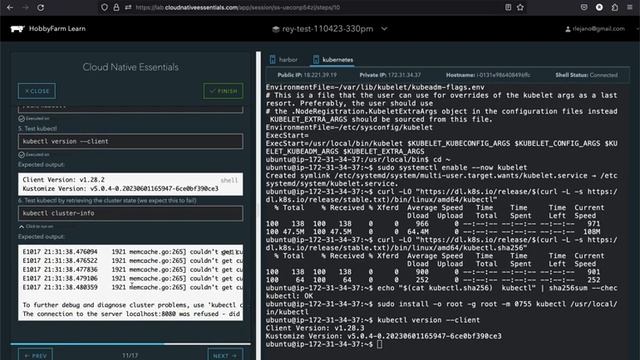Click terminal line 'EnvironmentFile=-/etc/sysconfig/kubelet'

349,127
